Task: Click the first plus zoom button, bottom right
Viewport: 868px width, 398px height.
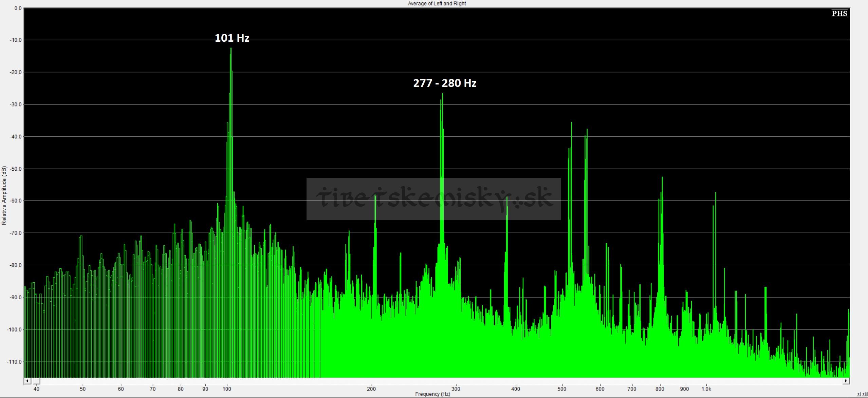Action: click(x=859, y=394)
